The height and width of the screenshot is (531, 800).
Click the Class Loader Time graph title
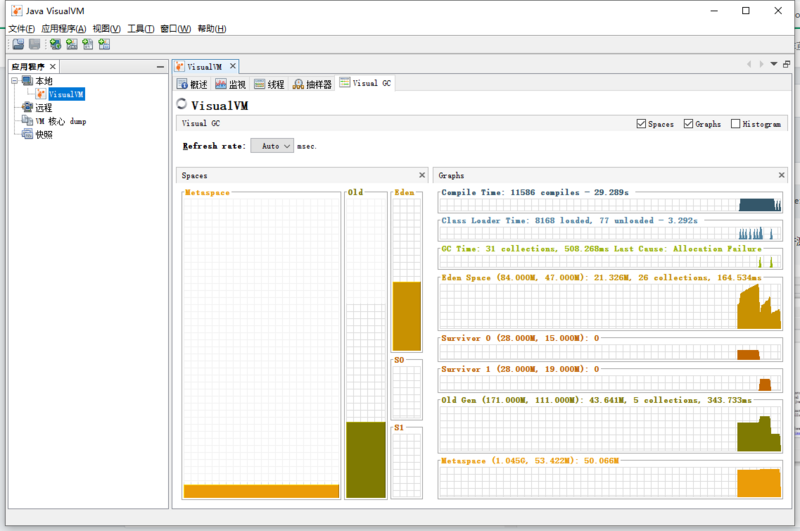[569, 220]
